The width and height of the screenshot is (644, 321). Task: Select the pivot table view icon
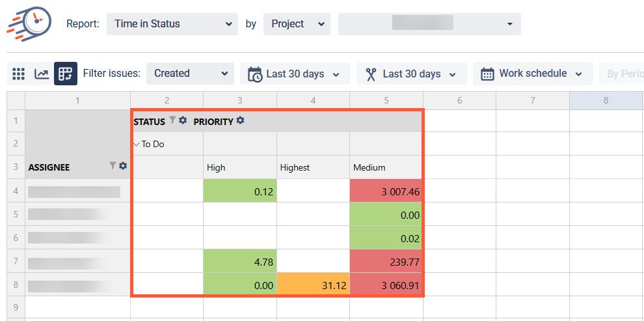(x=65, y=74)
